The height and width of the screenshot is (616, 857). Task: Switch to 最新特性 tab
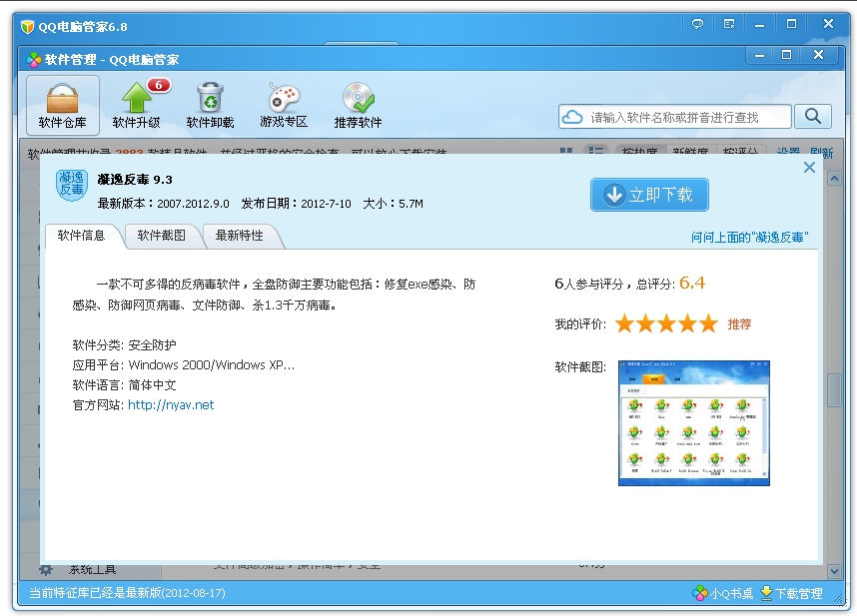tap(240, 236)
